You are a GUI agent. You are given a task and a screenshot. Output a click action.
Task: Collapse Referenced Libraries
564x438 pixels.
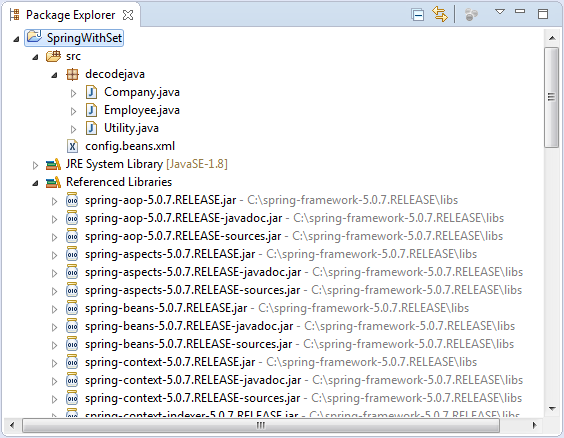tap(35, 183)
